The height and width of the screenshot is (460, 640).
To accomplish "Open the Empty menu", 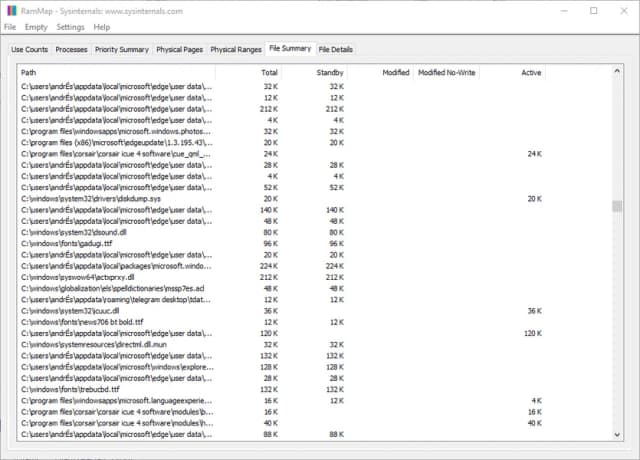I will (x=36, y=27).
